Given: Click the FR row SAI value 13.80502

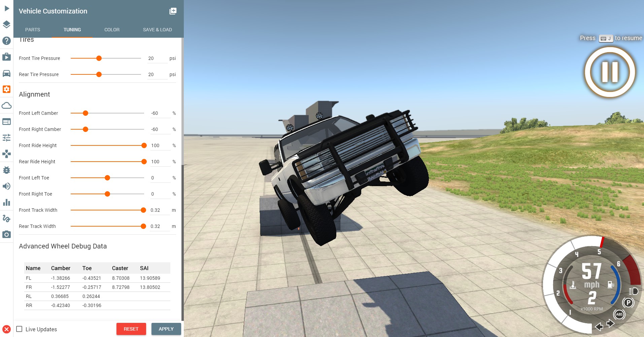Looking at the screenshot, I should [150, 287].
